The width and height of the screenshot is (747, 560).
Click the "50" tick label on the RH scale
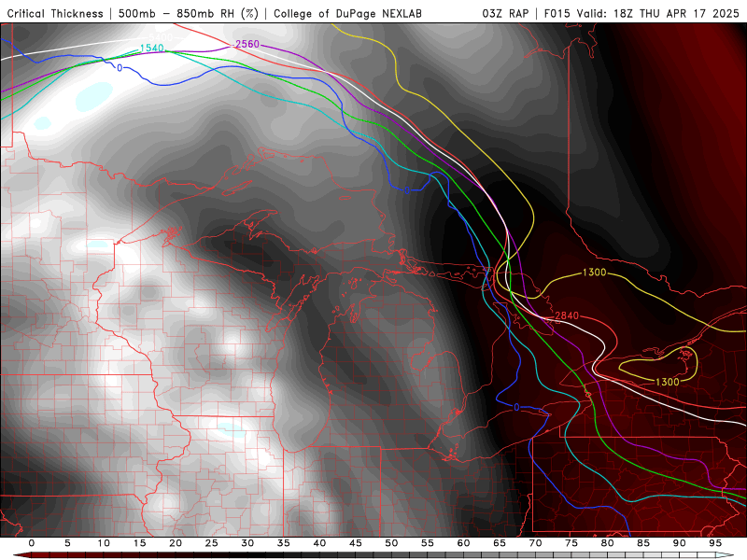(x=391, y=543)
